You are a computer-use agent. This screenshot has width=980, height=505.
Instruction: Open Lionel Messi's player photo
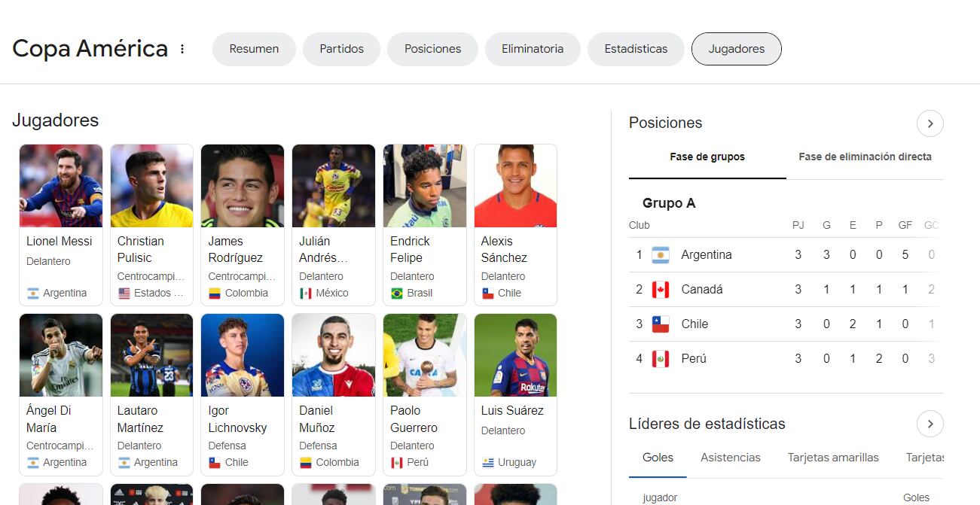(x=61, y=186)
